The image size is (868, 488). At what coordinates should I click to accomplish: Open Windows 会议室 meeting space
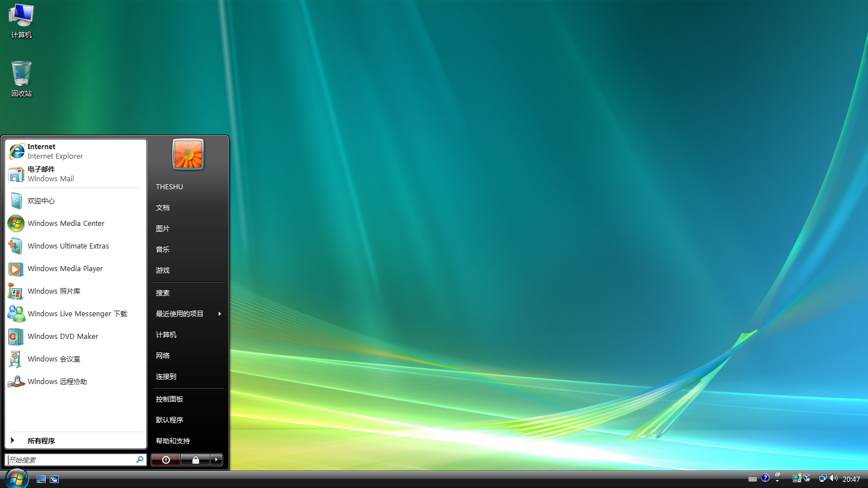(76, 359)
